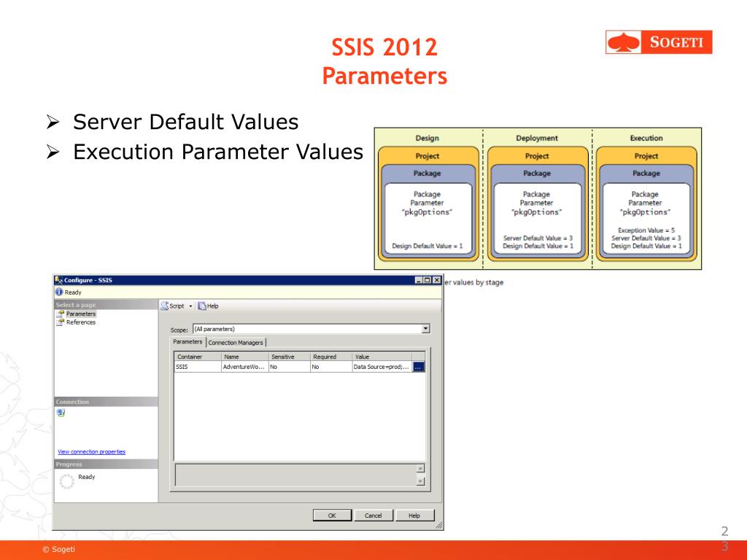This screenshot has width=747, height=560.
Task: Open the Help toolbar item
Action: (209, 306)
